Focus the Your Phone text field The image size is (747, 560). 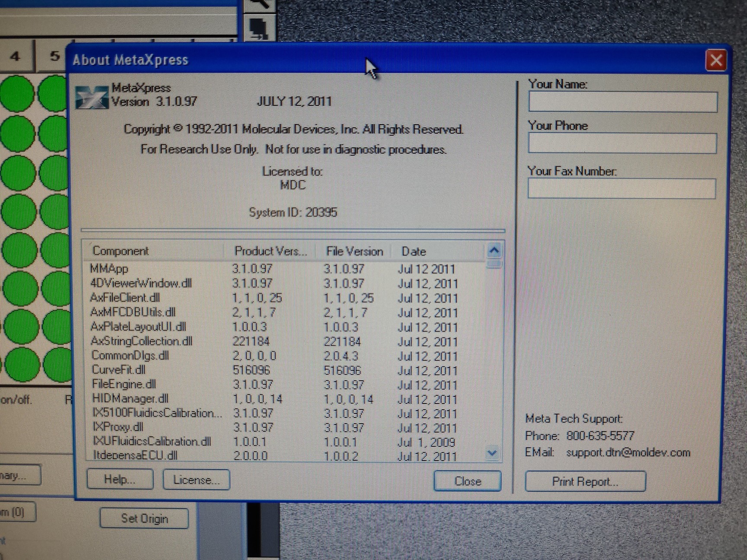point(622,143)
